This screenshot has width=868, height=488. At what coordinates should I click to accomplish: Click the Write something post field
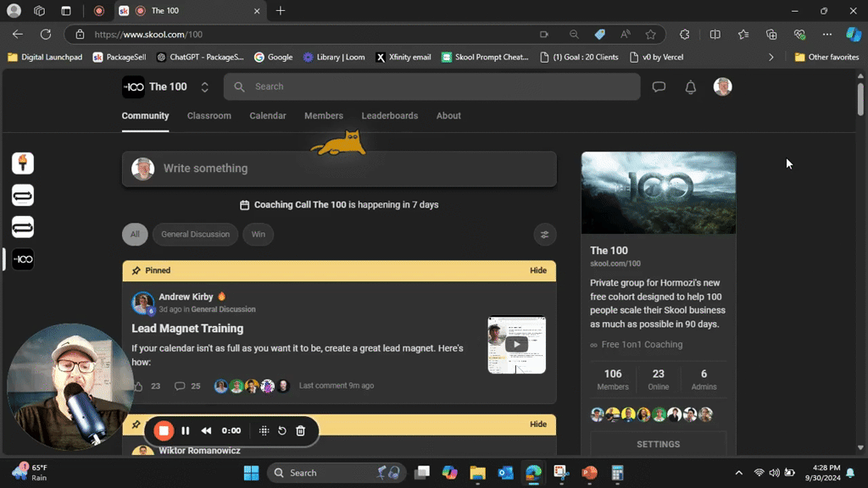click(339, 169)
